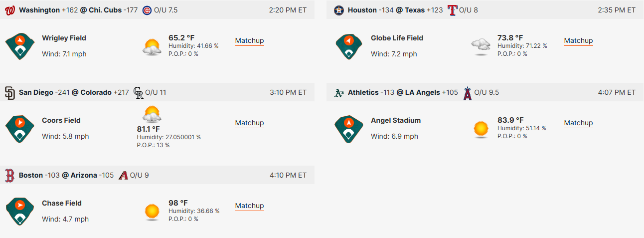Click the Washington Nationals team logo
This screenshot has height=238, width=644.
click(9, 10)
